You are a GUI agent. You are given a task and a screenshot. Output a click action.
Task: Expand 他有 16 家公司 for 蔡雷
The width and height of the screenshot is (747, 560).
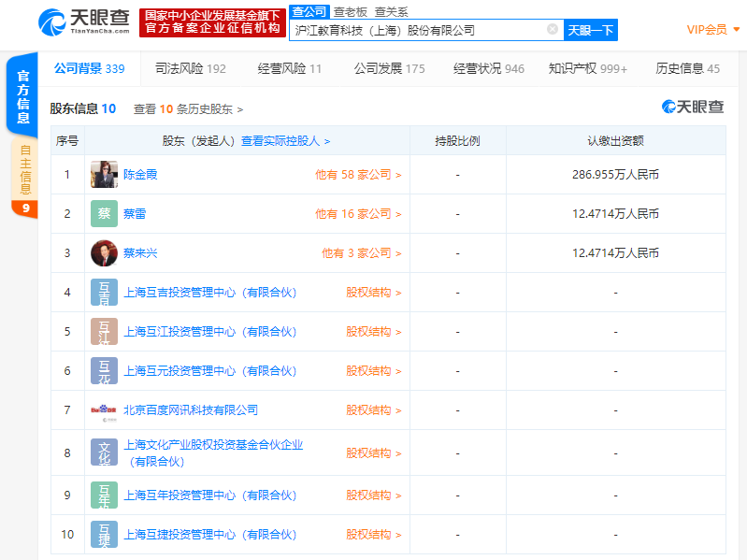(358, 214)
